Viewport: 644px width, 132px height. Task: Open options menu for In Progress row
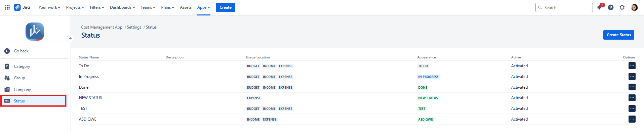coord(632,77)
